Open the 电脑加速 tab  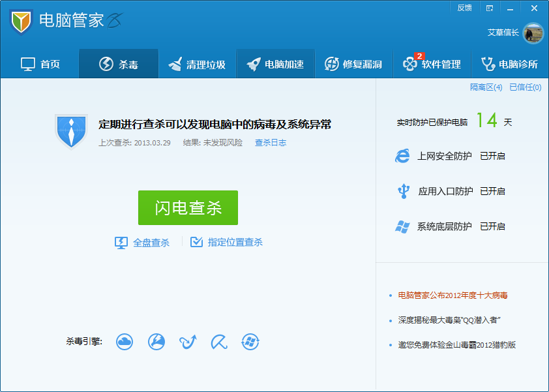pyautogui.click(x=275, y=64)
